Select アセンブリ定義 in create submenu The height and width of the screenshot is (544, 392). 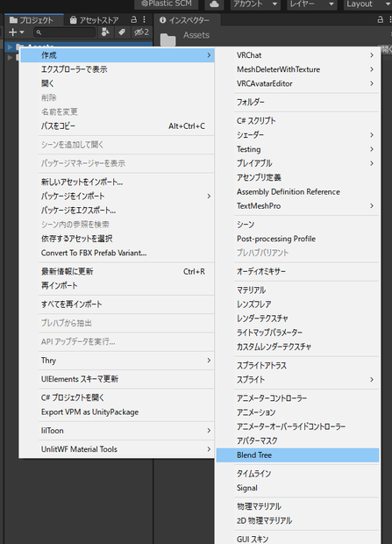[x=297, y=177]
